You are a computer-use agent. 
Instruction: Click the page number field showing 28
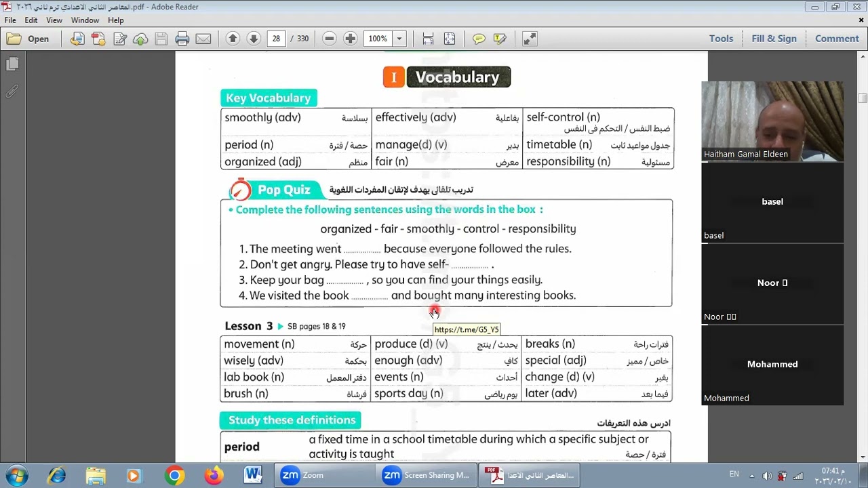[276, 39]
